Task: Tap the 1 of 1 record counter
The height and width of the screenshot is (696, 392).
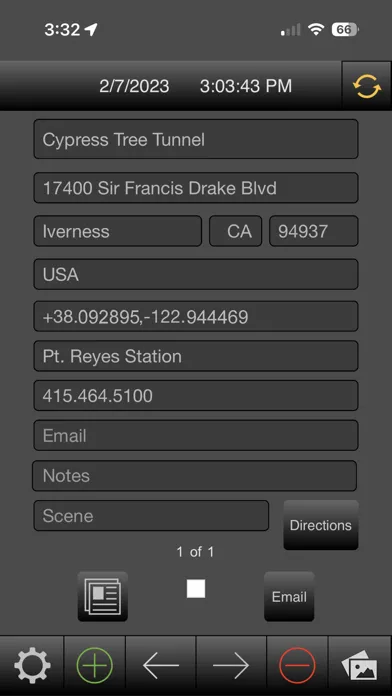Action: [x=195, y=552]
